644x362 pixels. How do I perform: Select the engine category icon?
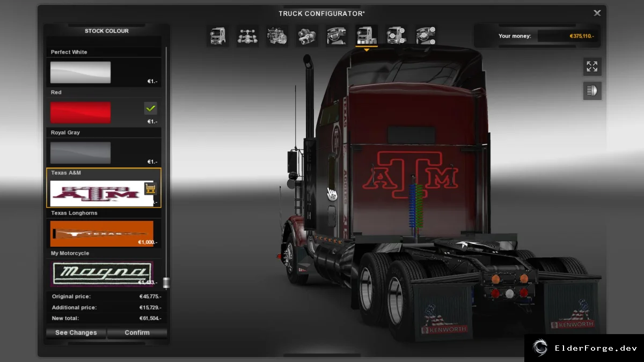point(277,36)
